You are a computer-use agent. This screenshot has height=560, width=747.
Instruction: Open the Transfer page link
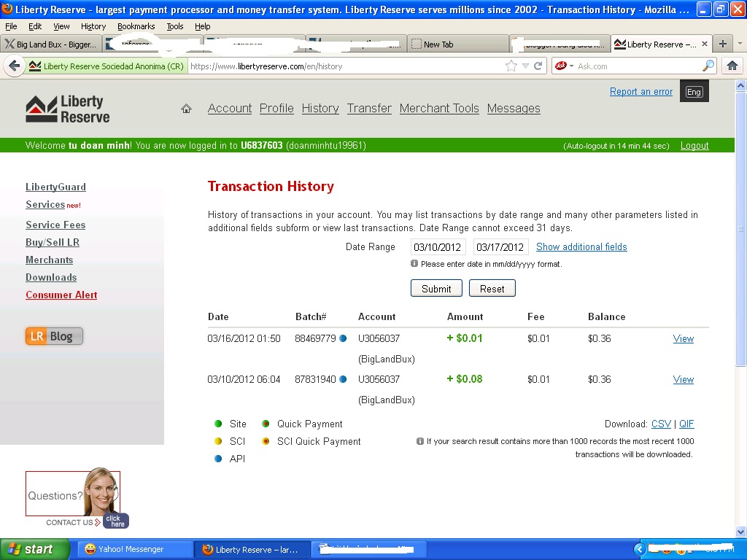369,109
